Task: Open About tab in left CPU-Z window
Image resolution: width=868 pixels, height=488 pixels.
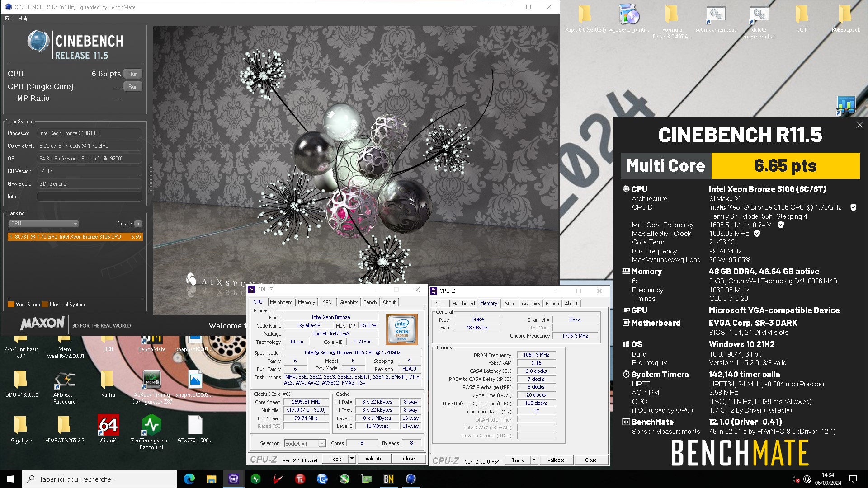Action: pyautogui.click(x=389, y=302)
